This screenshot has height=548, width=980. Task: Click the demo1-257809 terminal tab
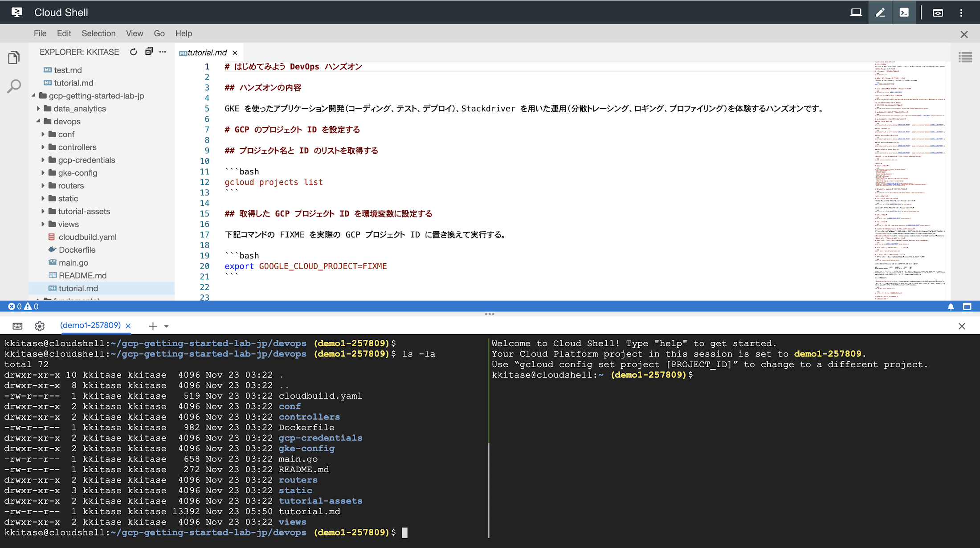90,324
